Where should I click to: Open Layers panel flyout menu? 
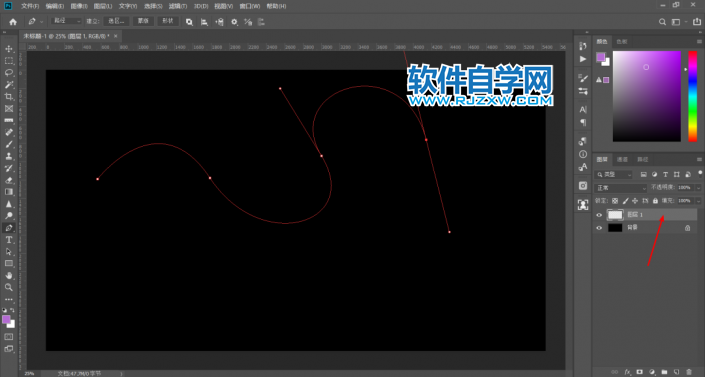(x=699, y=159)
